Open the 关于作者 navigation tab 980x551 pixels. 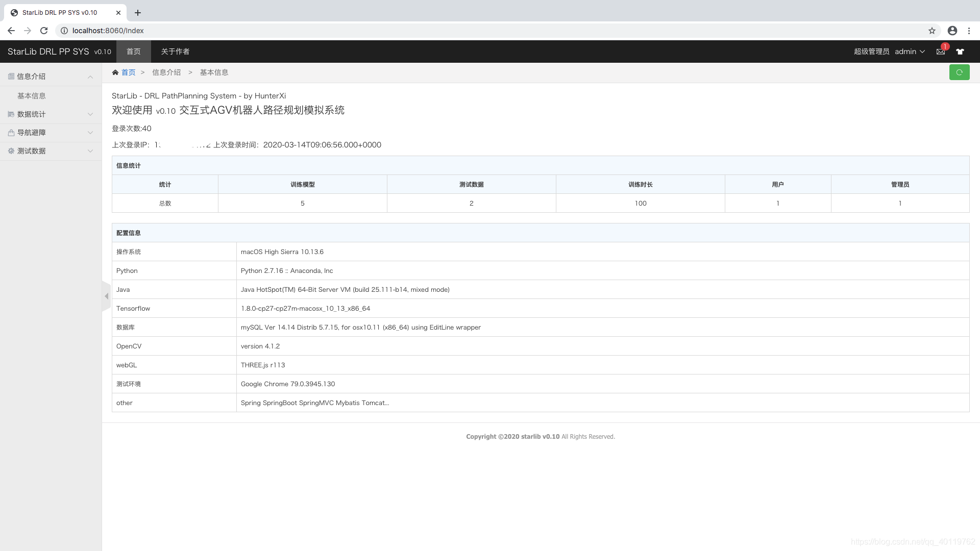pyautogui.click(x=175, y=52)
